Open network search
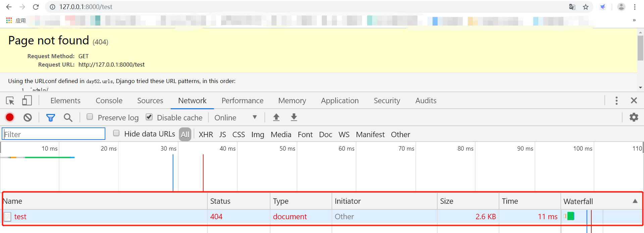The height and width of the screenshot is (233, 644). tap(68, 118)
